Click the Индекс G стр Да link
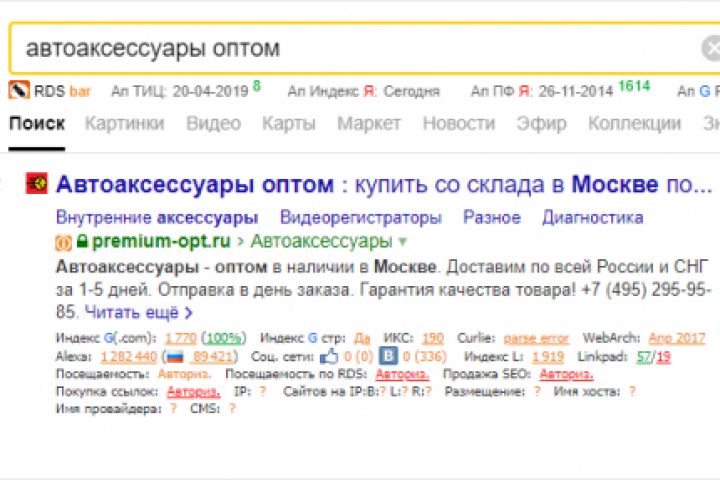The height and width of the screenshot is (480, 720). click(x=362, y=338)
